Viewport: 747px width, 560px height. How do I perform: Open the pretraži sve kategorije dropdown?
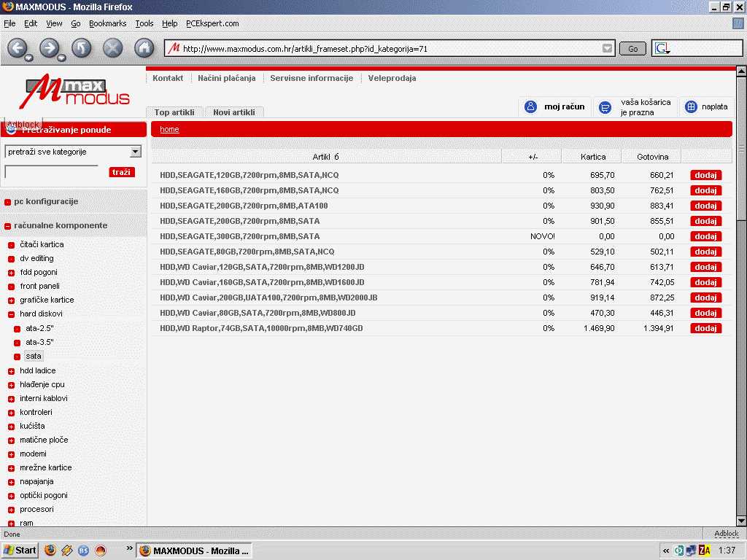[x=135, y=152]
